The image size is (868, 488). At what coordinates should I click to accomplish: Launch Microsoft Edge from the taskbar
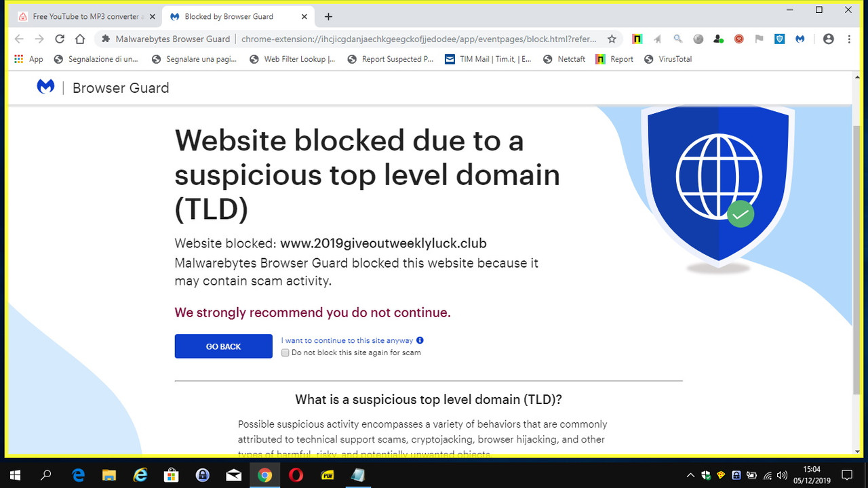[78, 474]
